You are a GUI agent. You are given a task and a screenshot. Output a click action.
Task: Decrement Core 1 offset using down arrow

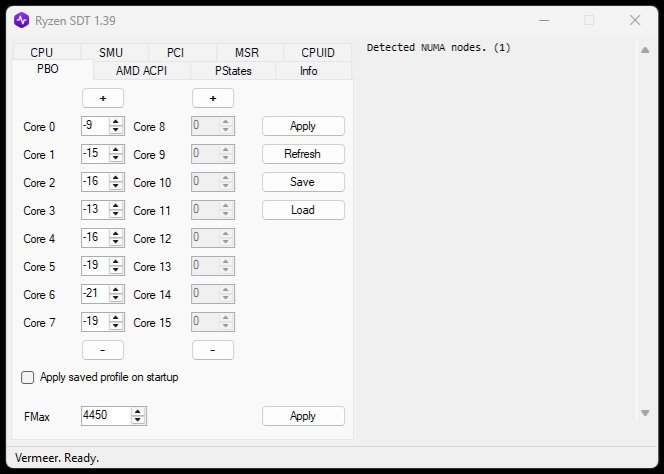point(116,158)
